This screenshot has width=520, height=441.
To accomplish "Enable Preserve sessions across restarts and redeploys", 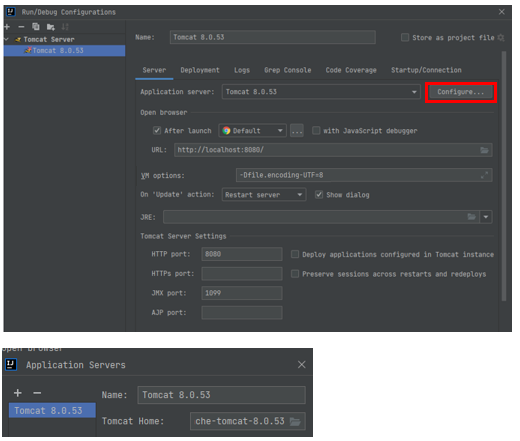I will 295,274.
